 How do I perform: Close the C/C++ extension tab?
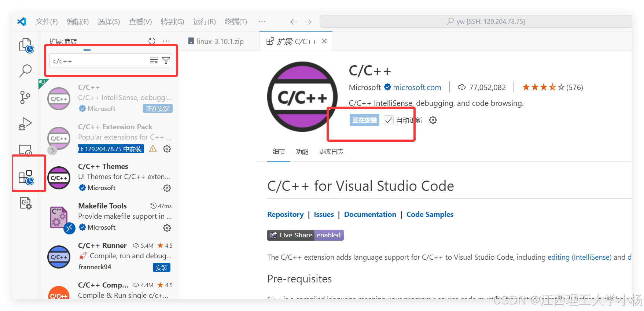tap(324, 41)
